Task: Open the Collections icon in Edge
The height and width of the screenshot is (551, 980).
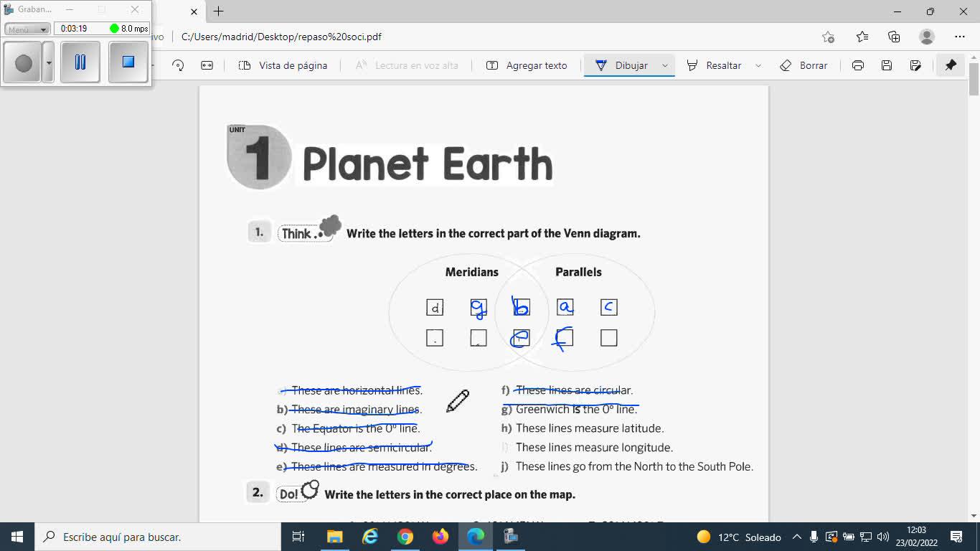Action: point(894,37)
